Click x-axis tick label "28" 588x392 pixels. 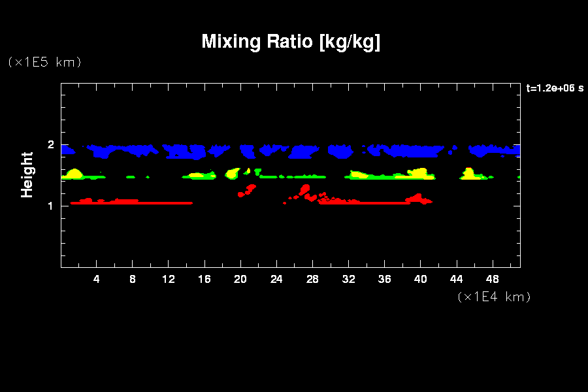tap(312, 279)
